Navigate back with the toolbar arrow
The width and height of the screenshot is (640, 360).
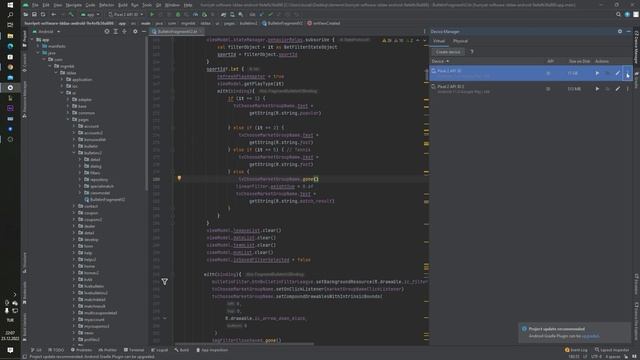click(x=53, y=14)
